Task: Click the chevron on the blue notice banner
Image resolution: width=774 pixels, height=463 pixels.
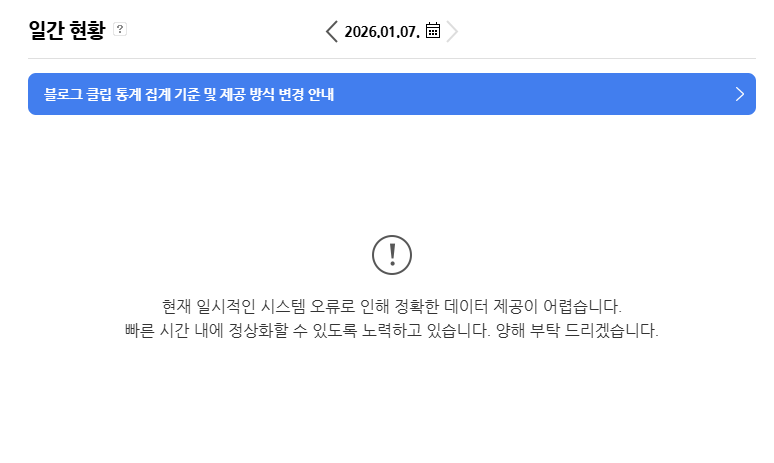Action: [739, 95]
